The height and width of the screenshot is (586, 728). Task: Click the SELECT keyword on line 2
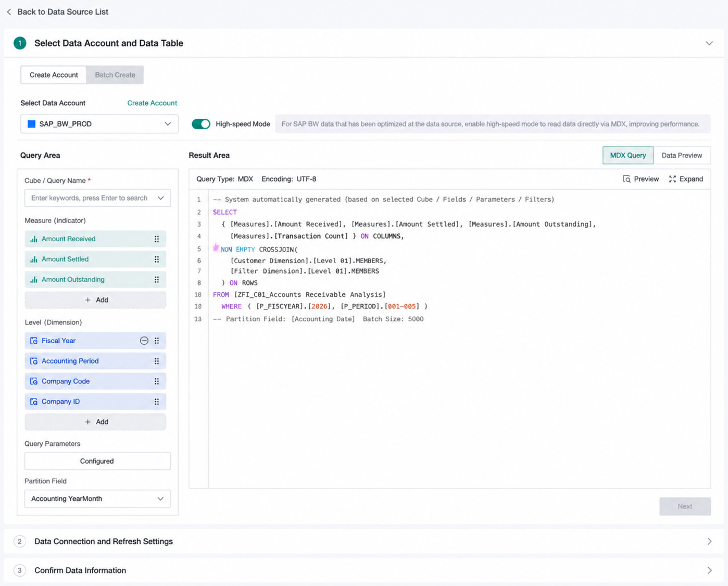click(x=224, y=212)
